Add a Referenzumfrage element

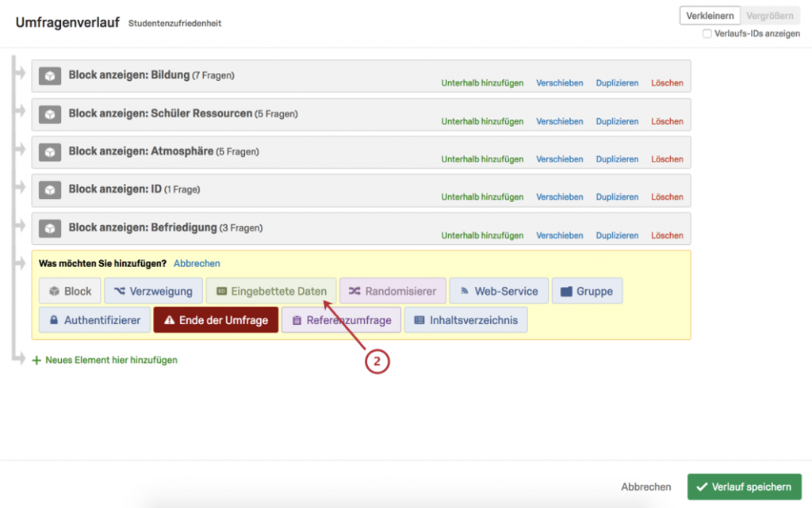(x=341, y=320)
